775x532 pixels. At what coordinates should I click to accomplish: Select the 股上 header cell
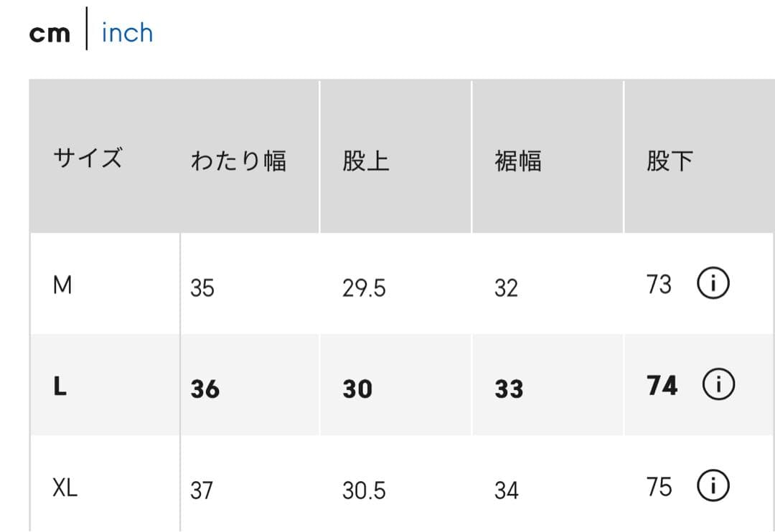[x=366, y=161]
